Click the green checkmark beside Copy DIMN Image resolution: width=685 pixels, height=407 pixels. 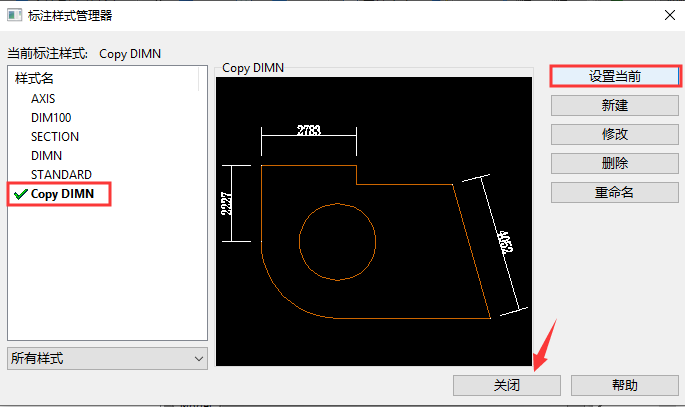coord(21,194)
